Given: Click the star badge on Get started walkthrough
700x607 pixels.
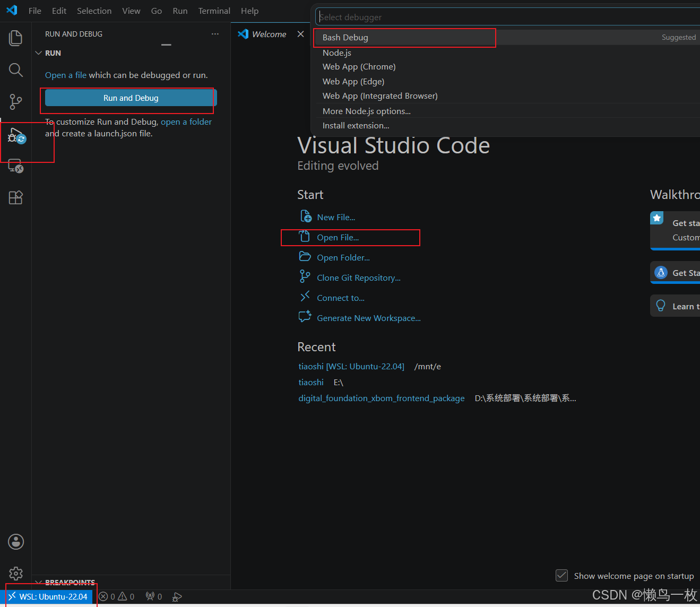Looking at the screenshot, I should [x=657, y=218].
